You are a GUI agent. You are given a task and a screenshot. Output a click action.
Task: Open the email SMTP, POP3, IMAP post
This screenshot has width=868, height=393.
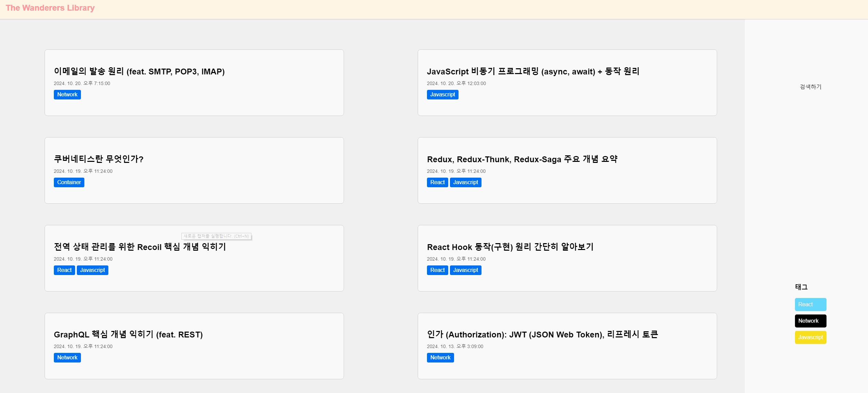(139, 71)
